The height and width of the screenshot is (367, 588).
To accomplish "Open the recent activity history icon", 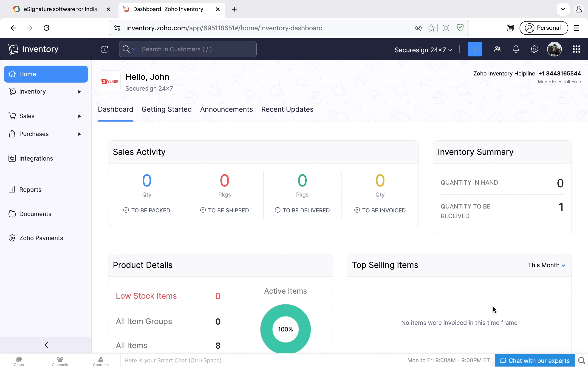I will pos(104,49).
